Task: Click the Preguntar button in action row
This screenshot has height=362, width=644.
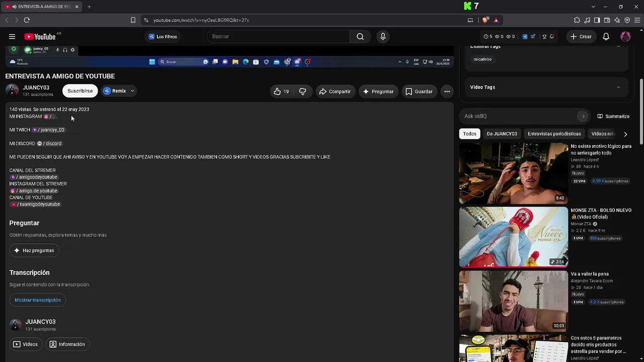Action: click(378, 92)
